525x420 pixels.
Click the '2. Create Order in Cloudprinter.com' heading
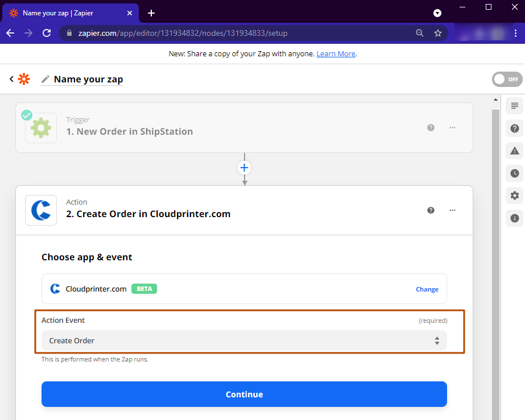148,214
